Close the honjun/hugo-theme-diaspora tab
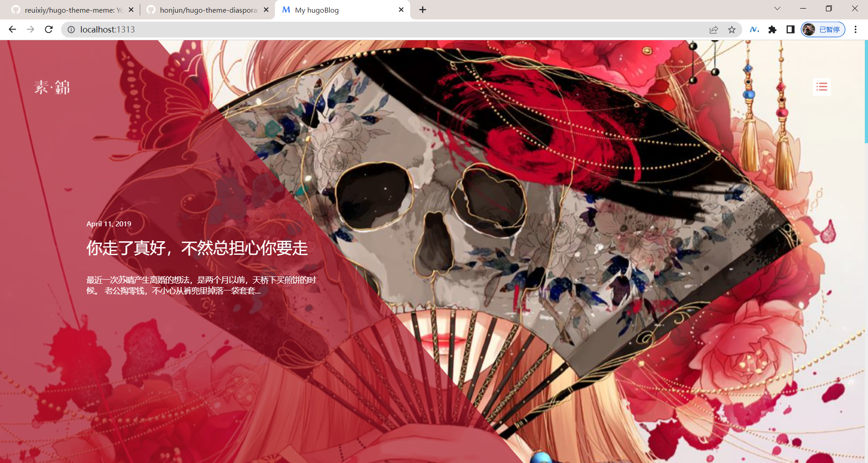This screenshot has height=463, width=868. 266,9
